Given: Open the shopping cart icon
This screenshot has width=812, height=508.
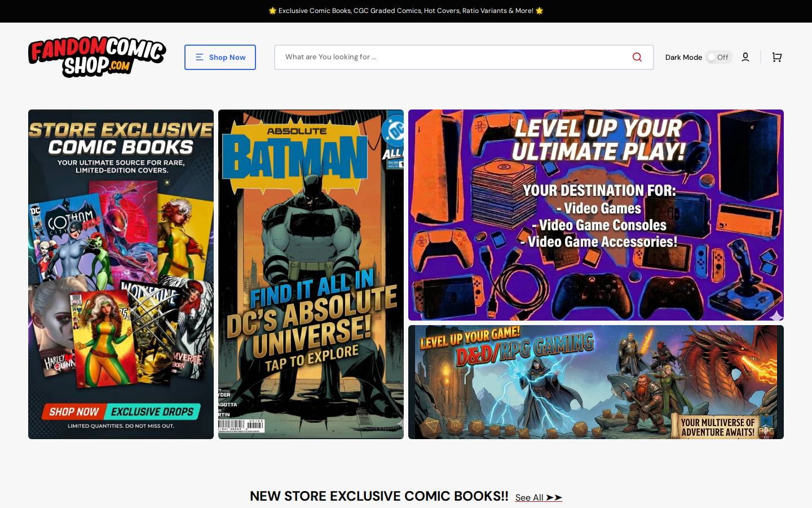Looking at the screenshot, I should pyautogui.click(x=777, y=57).
